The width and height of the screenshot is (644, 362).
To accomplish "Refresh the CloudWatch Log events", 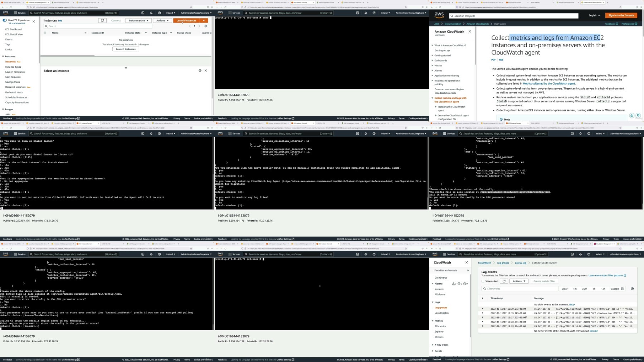I will (504, 281).
